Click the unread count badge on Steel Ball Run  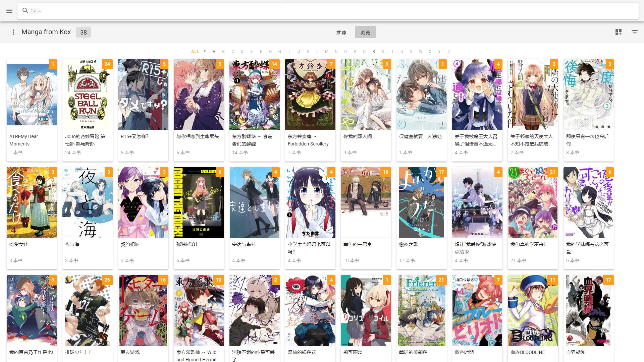click(x=107, y=64)
